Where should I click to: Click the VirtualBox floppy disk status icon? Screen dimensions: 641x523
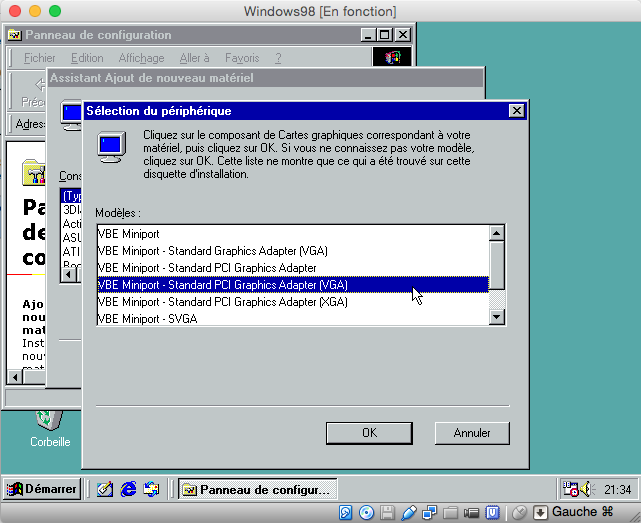(387, 512)
